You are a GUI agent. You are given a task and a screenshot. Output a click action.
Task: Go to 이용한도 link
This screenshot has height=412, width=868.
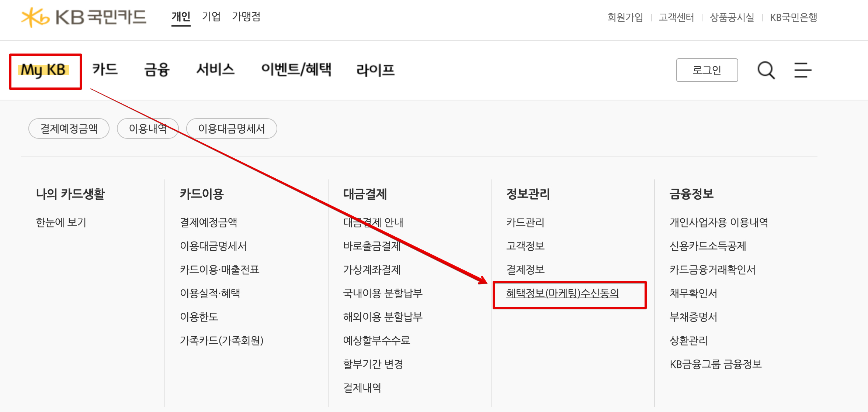tap(199, 317)
